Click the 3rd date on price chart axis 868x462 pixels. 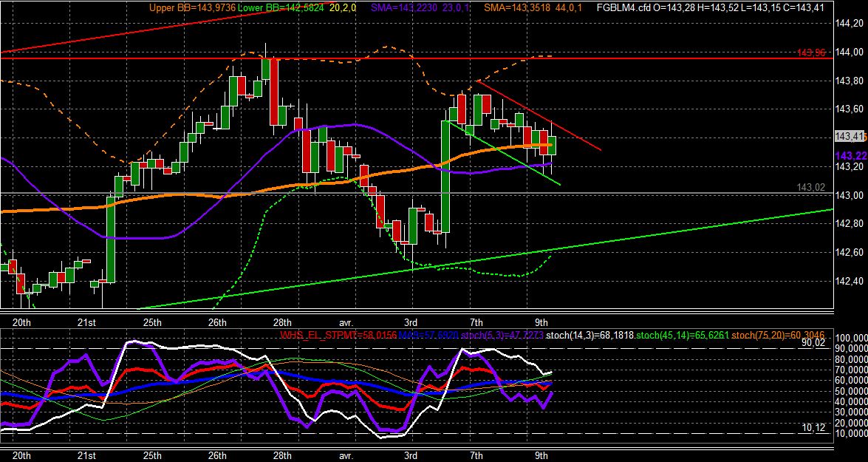point(410,322)
